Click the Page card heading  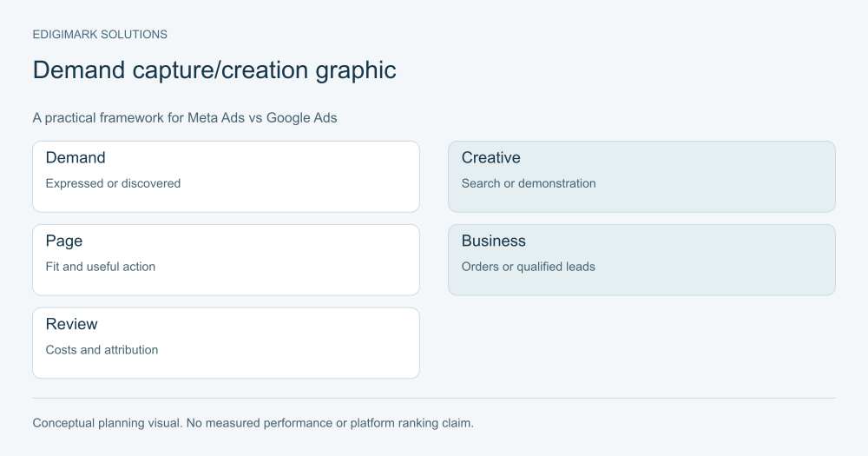click(x=63, y=241)
